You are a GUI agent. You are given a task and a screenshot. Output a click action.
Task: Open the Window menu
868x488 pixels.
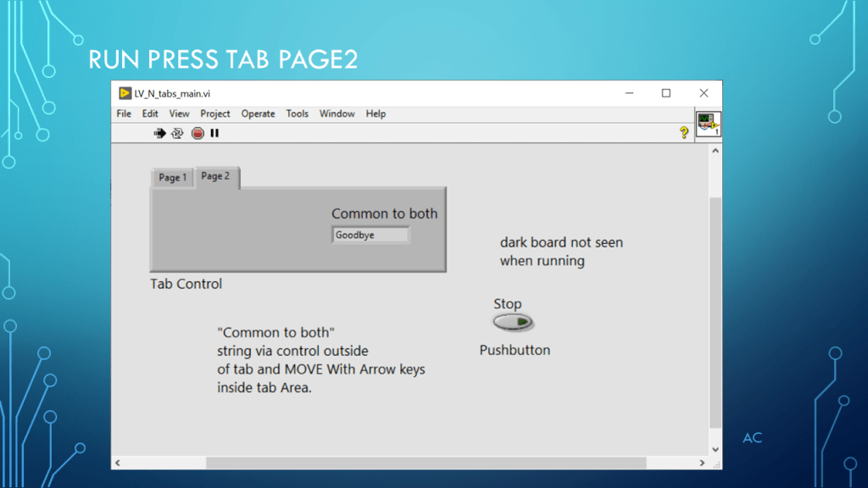pos(337,114)
